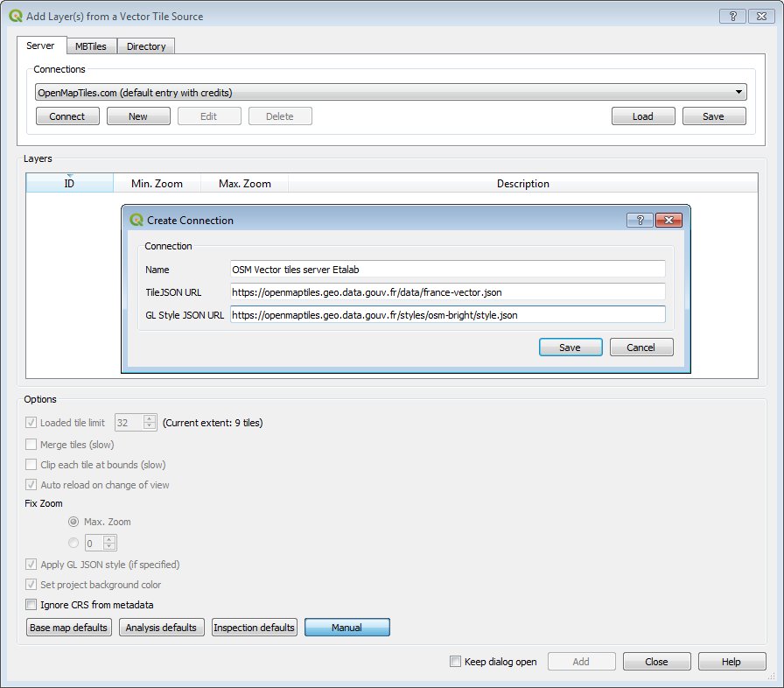Toggle the Loaded tile limit checkbox
Screen dimensions: 784x688
click(31, 423)
